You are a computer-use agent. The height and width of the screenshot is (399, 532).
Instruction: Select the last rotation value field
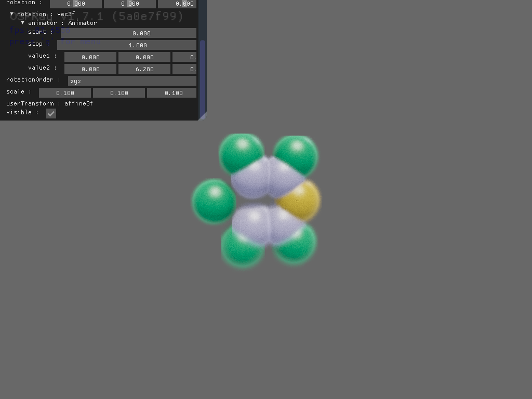[x=179, y=4]
